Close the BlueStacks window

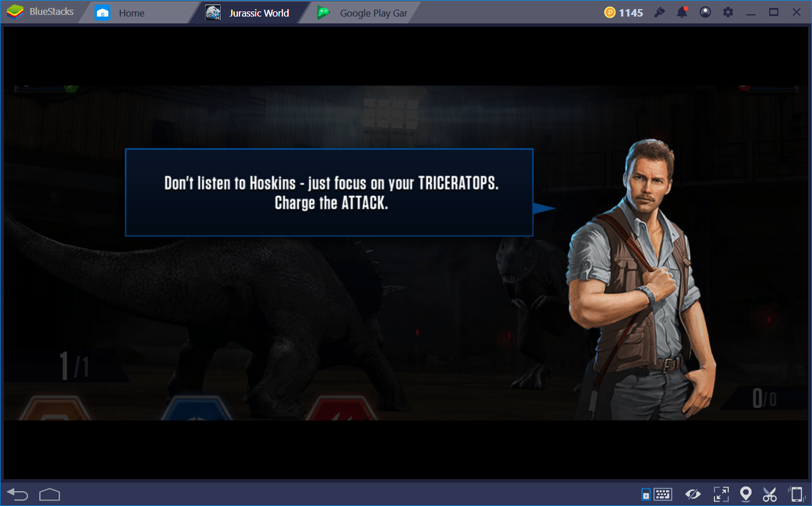pyautogui.click(x=797, y=12)
